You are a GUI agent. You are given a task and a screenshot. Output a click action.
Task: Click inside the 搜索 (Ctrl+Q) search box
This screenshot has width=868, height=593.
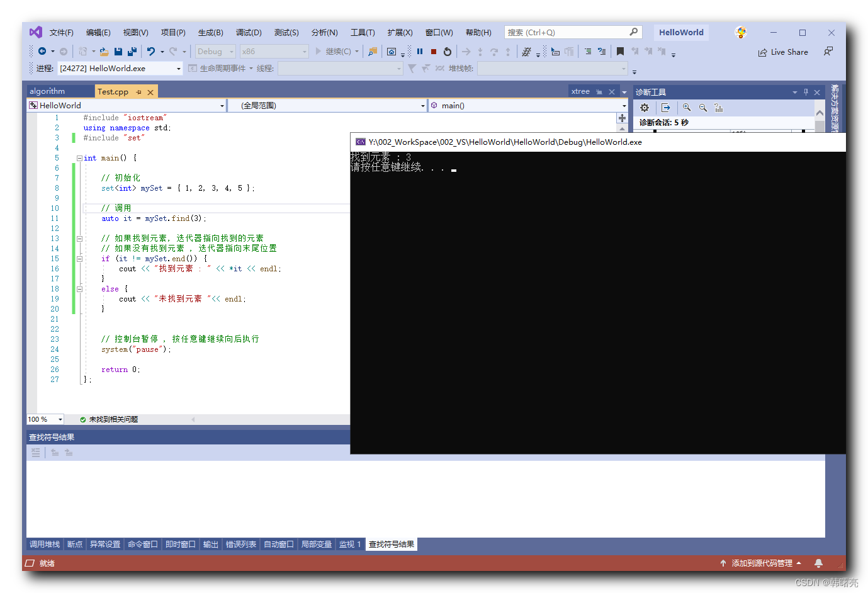566,31
